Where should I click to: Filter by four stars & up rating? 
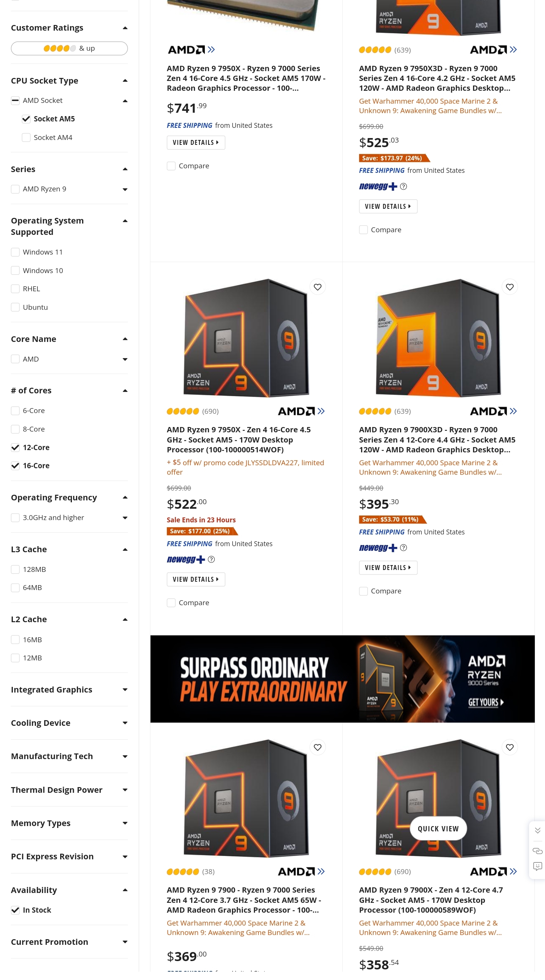point(69,48)
